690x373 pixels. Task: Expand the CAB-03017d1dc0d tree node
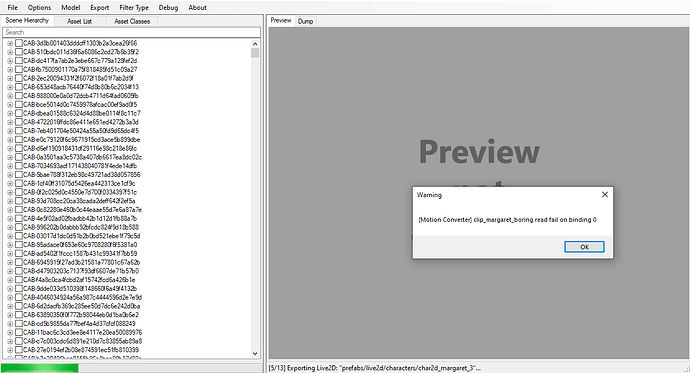(10, 236)
